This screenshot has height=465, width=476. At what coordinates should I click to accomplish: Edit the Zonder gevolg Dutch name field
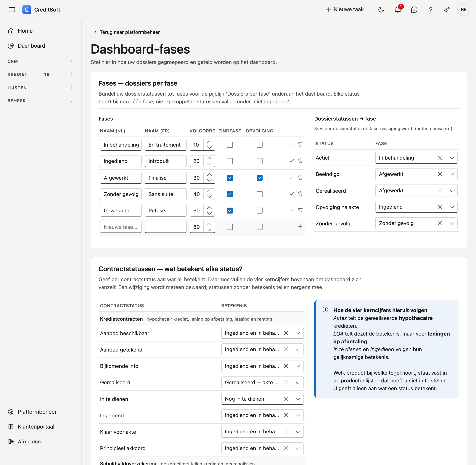pos(121,194)
